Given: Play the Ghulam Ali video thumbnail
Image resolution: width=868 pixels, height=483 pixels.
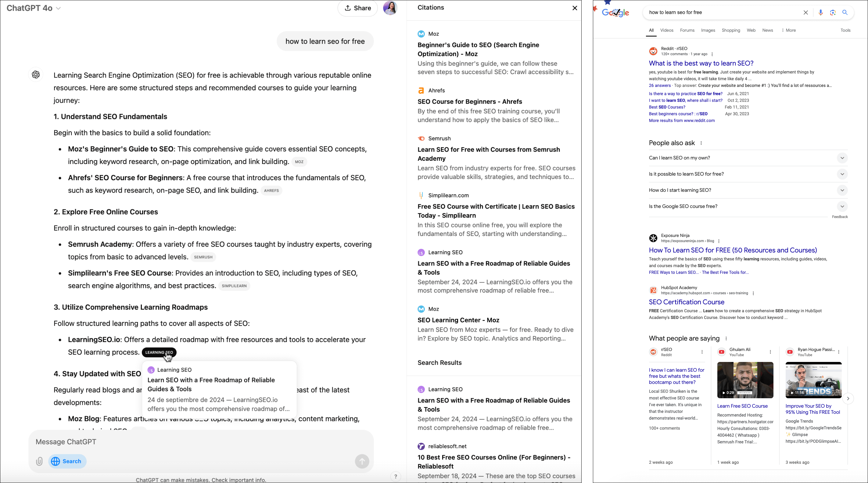Looking at the screenshot, I should 745,380.
